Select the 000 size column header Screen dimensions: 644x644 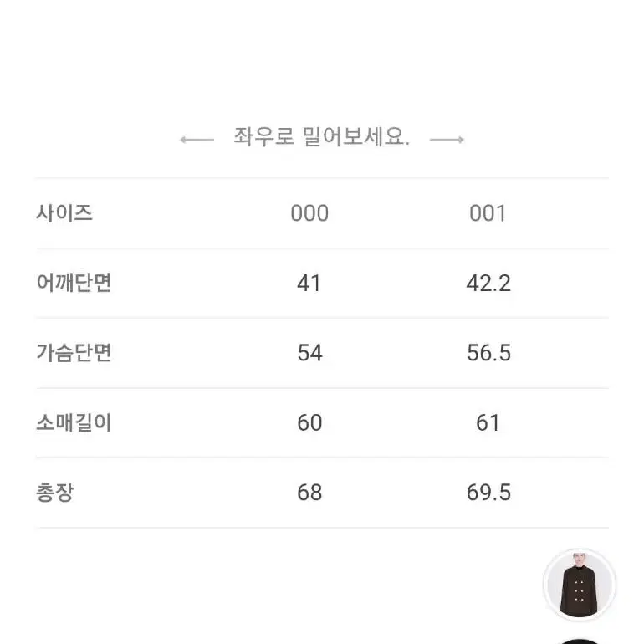309,213
